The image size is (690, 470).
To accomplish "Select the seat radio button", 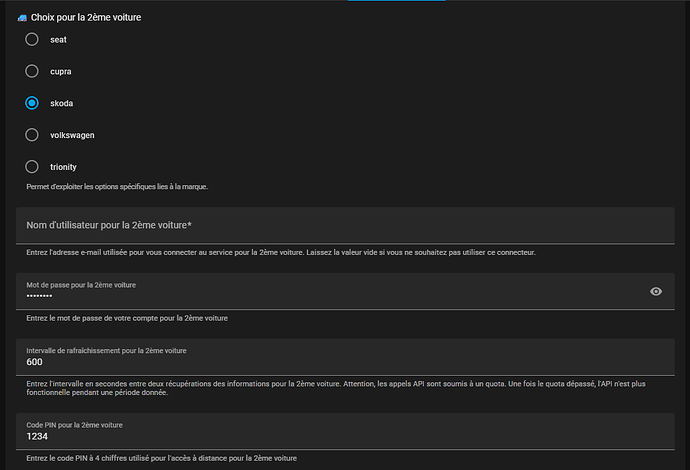I will pos(32,39).
